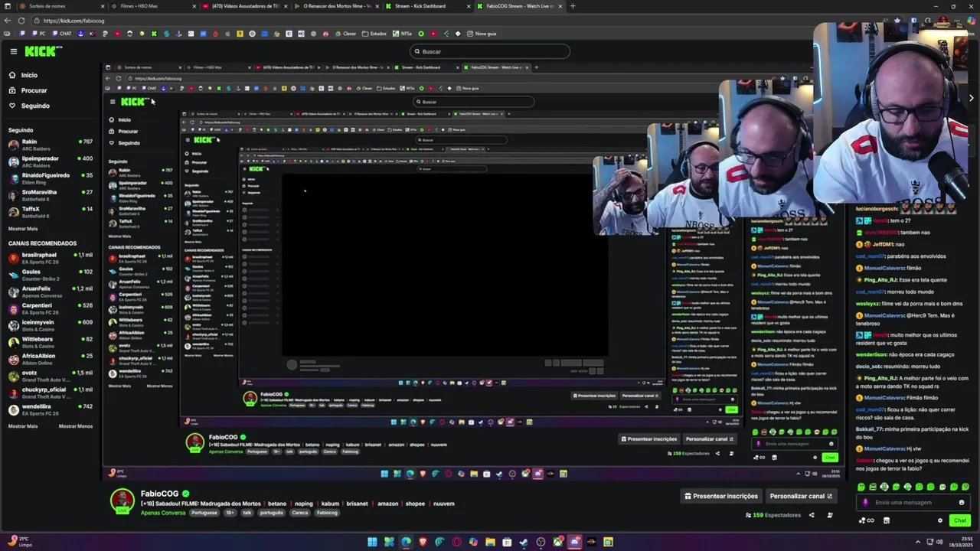980x551 pixels.
Task: Click the user icon right of share icon
Action: (830, 515)
